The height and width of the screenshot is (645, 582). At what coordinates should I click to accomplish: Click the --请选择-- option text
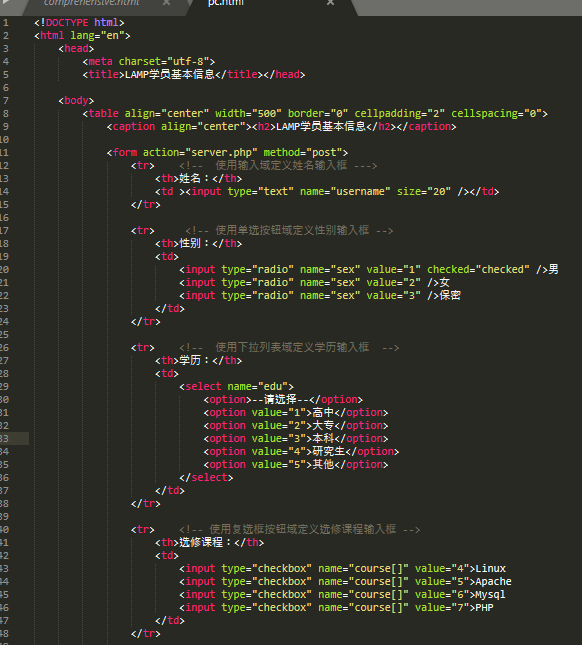[281, 399]
